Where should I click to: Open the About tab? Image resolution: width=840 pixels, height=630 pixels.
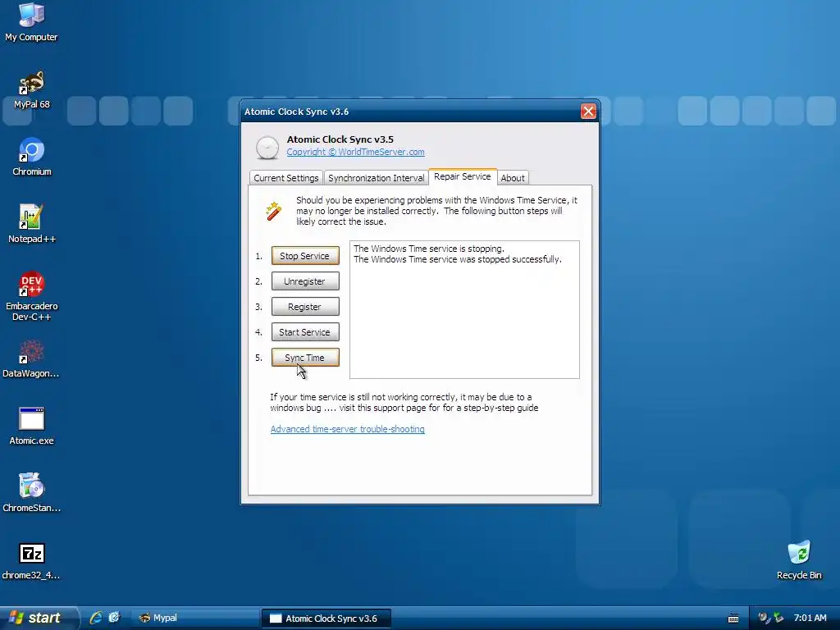click(x=513, y=178)
